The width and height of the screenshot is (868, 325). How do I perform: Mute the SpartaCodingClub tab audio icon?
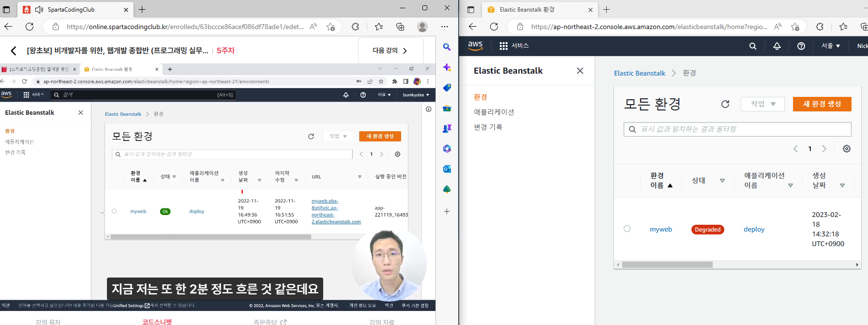pos(39,10)
